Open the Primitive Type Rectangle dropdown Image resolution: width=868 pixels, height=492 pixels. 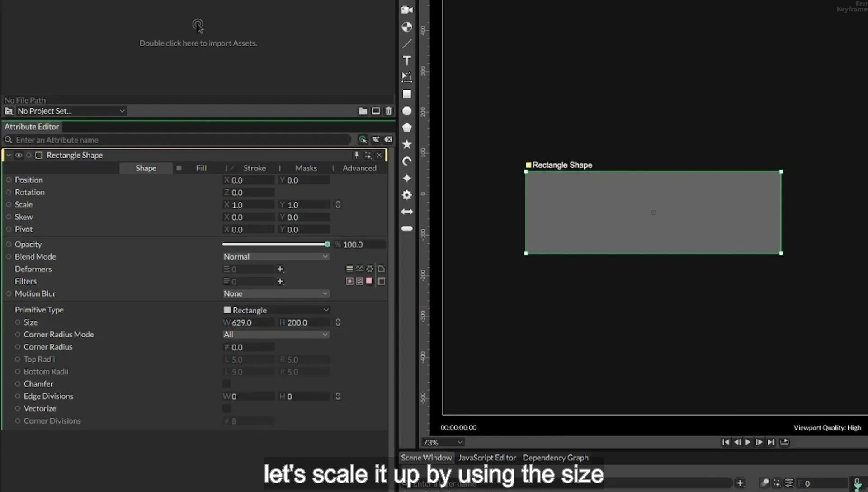[x=276, y=310]
